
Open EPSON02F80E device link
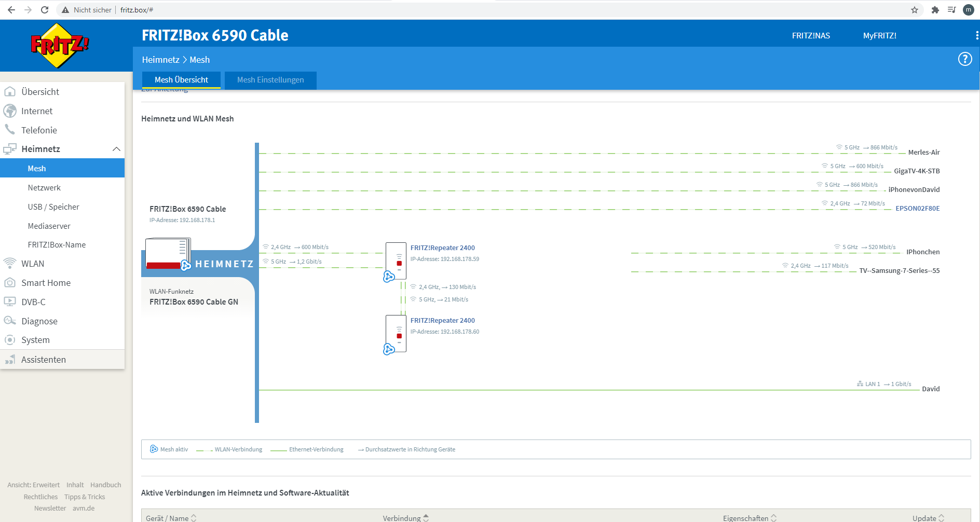pos(917,208)
